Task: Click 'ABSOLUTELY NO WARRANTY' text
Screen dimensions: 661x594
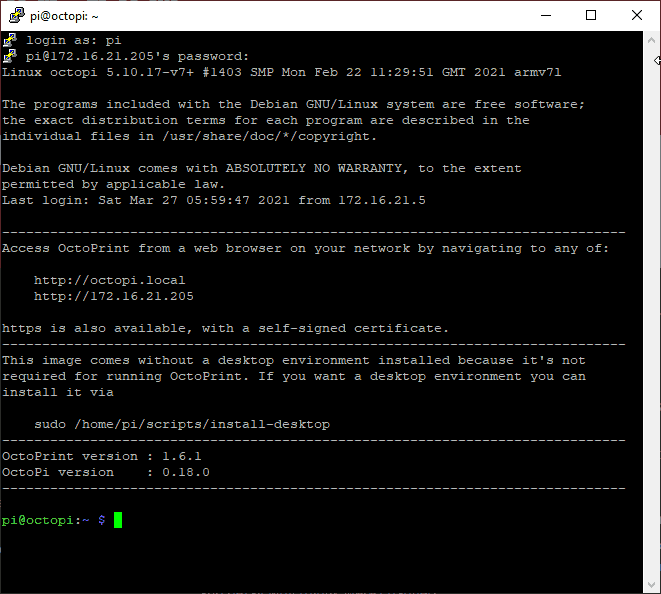Action: click(314, 169)
